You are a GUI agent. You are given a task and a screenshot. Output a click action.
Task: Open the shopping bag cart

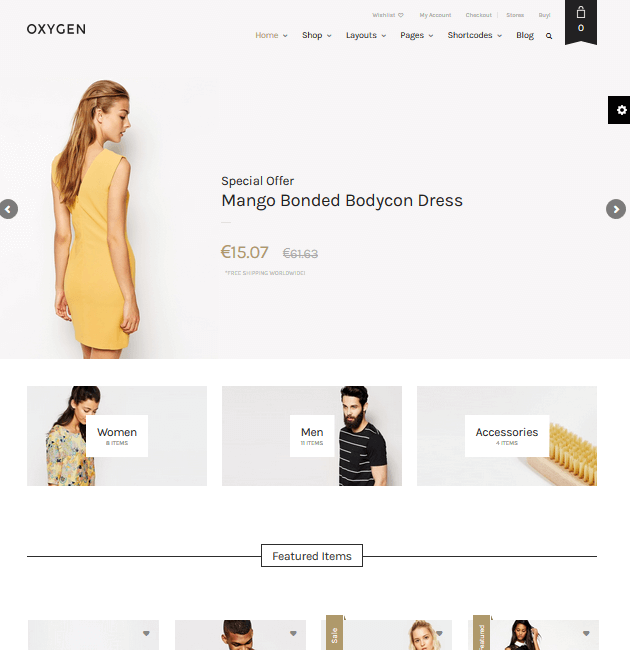(x=581, y=21)
